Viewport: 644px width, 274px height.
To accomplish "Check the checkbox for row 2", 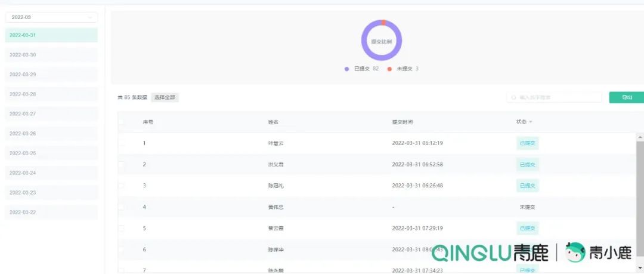I will tap(122, 165).
